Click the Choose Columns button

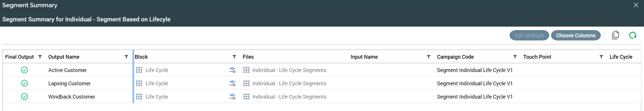point(576,35)
